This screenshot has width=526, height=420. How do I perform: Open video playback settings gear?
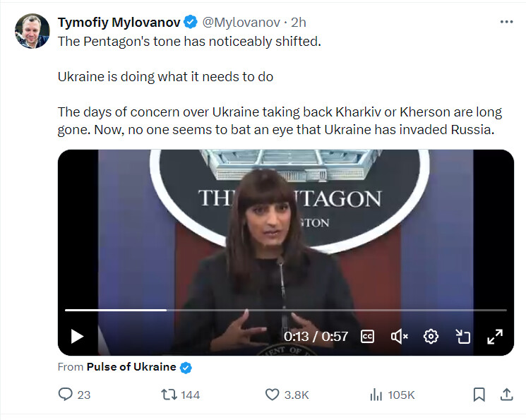click(431, 337)
